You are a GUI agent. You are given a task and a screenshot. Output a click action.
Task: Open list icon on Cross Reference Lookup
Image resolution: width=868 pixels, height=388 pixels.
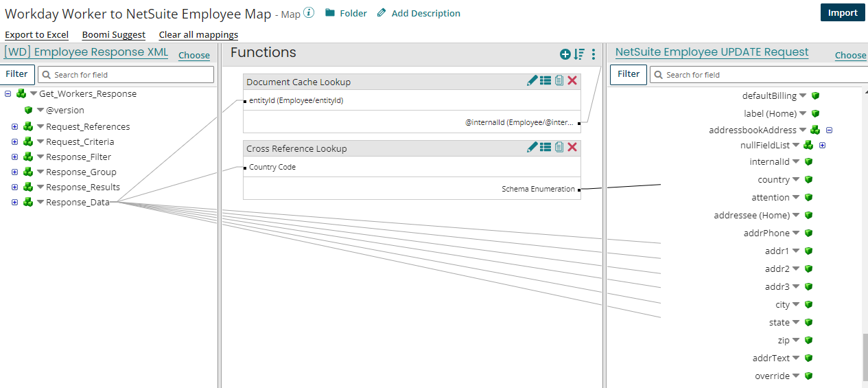click(x=546, y=147)
